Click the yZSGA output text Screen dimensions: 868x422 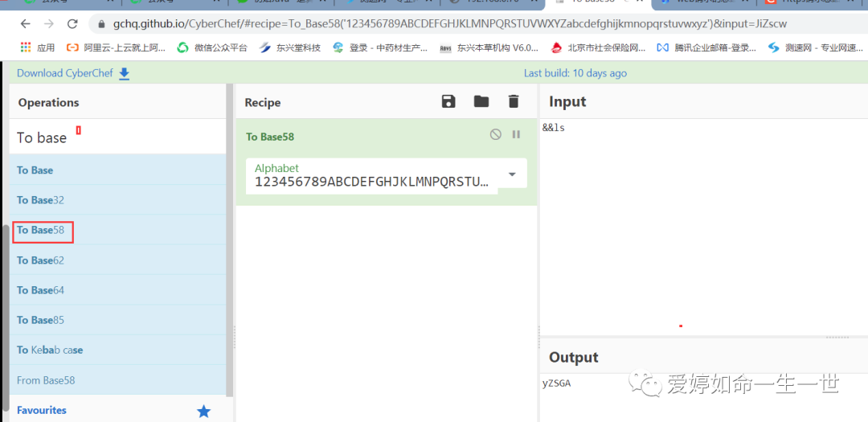click(556, 383)
